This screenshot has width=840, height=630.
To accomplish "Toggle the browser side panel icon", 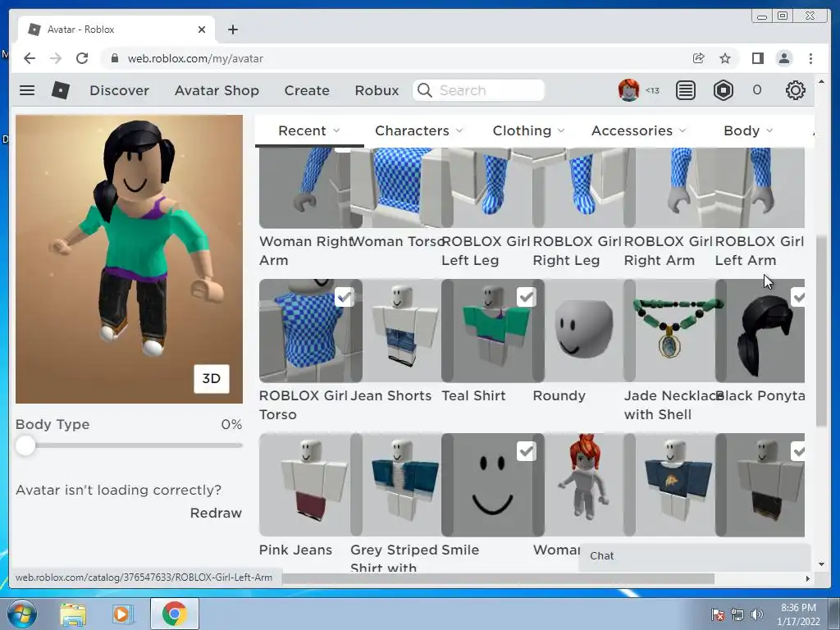I will (x=757, y=58).
